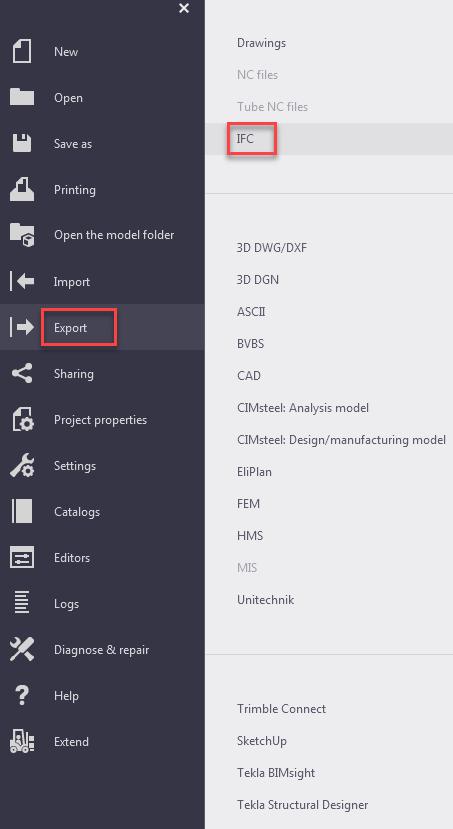Click the Editors sliders icon
This screenshot has height=829, width=453.
tap(22, 557)
